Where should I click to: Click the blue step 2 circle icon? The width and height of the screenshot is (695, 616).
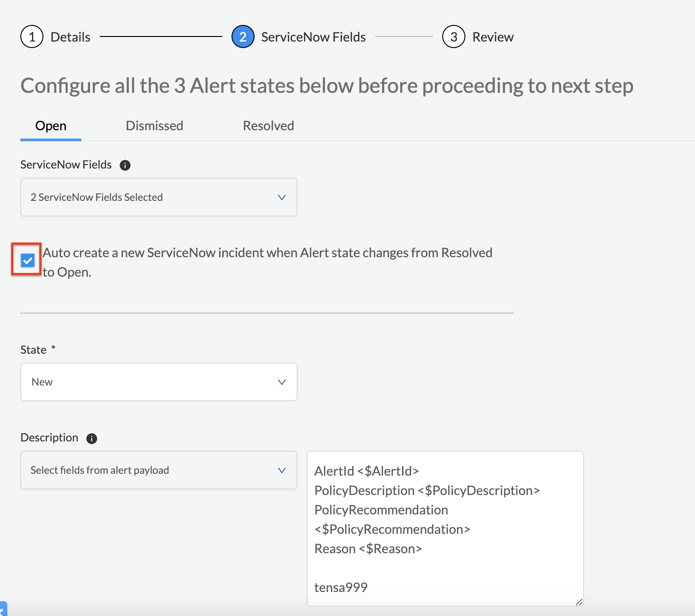(243, 37)
